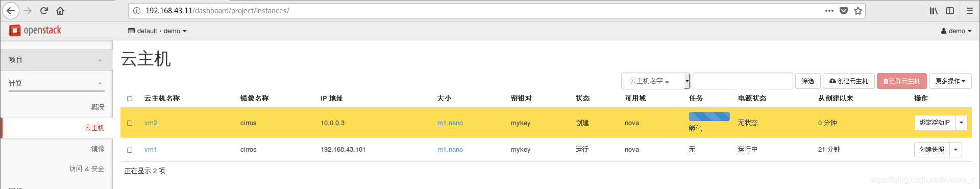The image size is (980, 189).
Task: Click the 正在显示 2 项 footer text
Action: click(145, 171)
